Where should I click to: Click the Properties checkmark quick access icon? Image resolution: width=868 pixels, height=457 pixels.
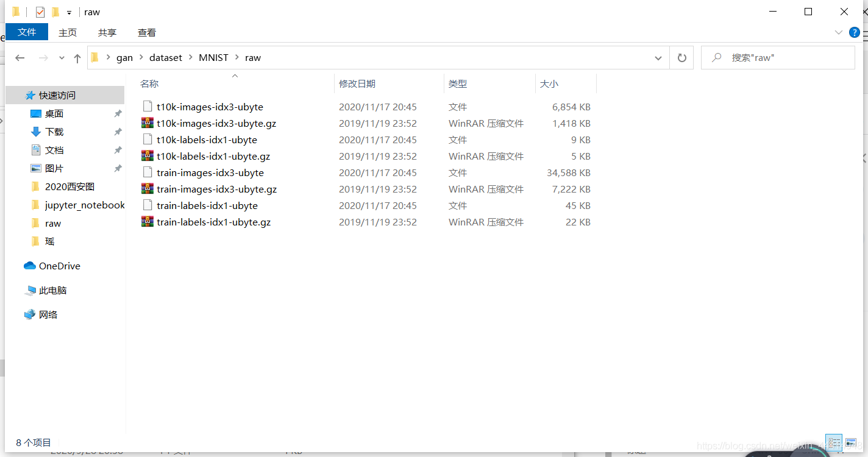(40, 12)
